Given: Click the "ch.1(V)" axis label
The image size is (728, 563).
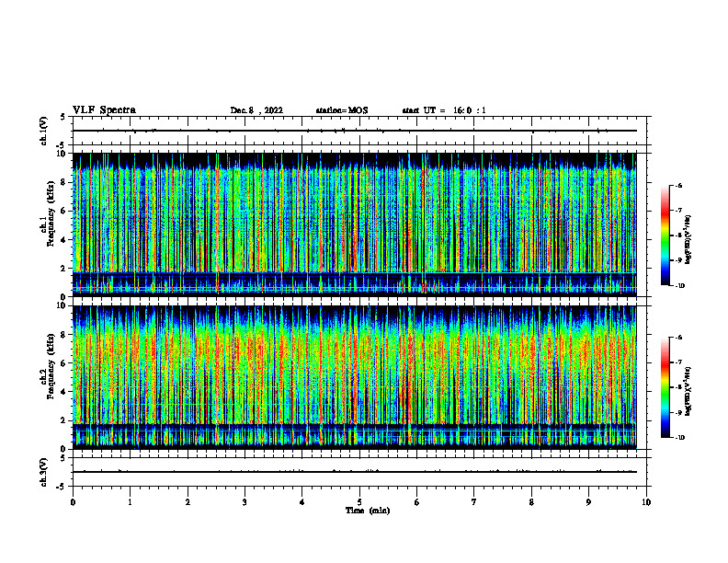Looking at the screenshot, I should coord(43,131).
